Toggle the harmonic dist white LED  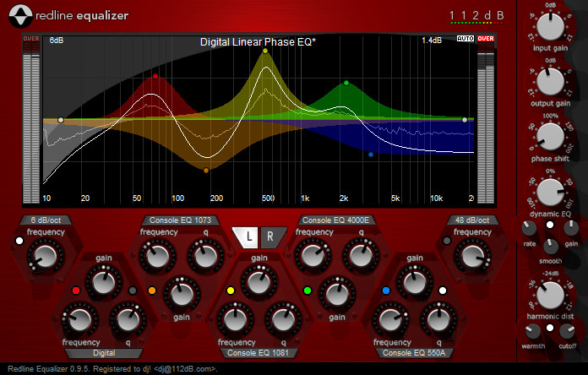(x=550, y=328)
